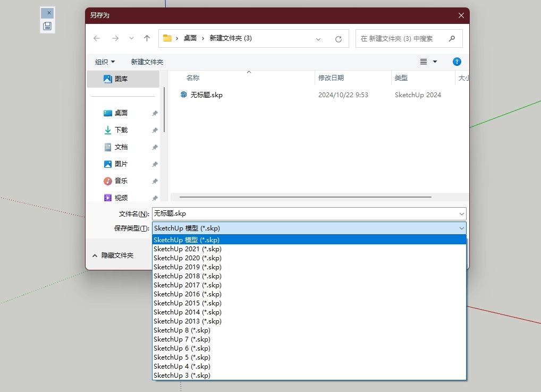Click the 新建文件夹 button

[147, 62]
